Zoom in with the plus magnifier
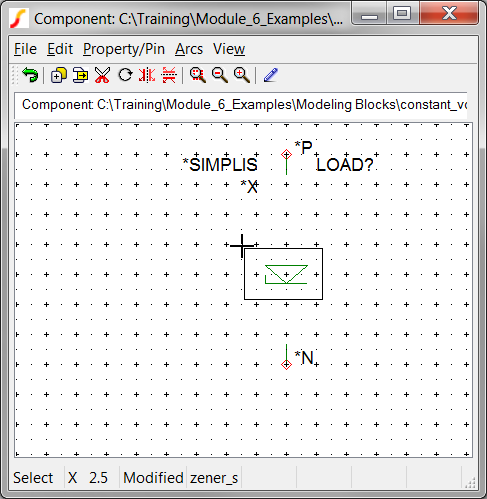Viewport: 487px width, 499px height. [x=242, y=75]
